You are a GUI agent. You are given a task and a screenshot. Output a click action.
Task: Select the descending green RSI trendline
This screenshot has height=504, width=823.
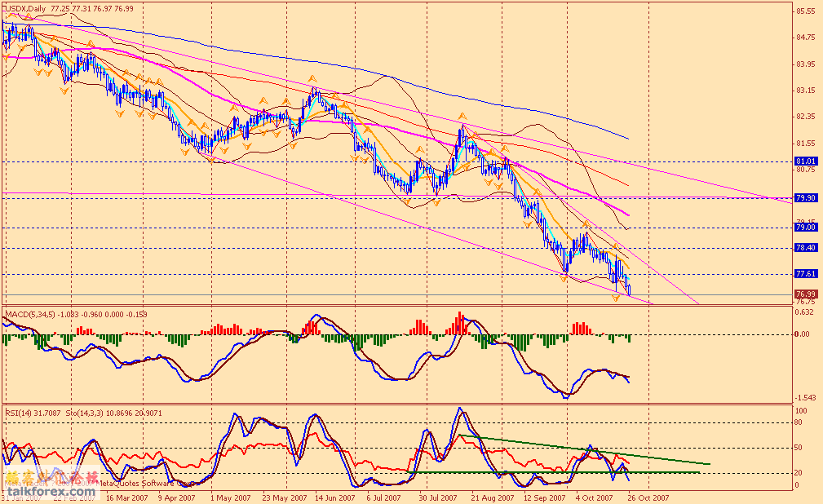(x=587, y=450)
